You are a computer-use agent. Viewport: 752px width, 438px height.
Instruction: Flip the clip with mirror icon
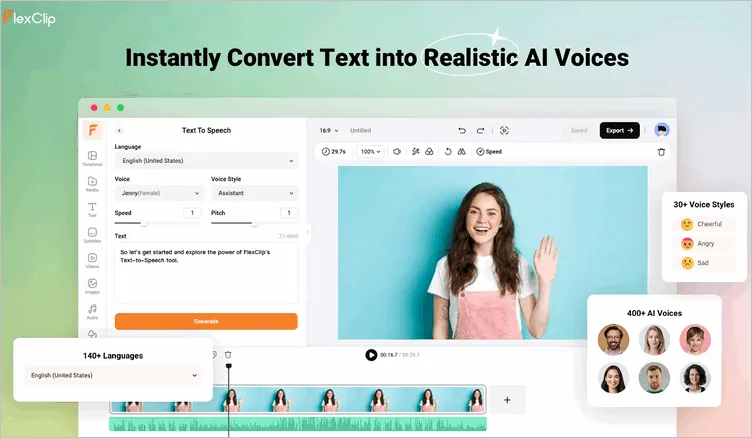[461, 152]
